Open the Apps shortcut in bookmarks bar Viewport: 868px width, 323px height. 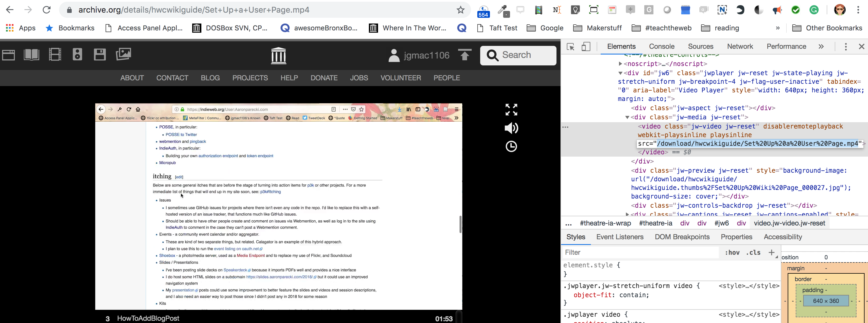(x=21, y=28)
